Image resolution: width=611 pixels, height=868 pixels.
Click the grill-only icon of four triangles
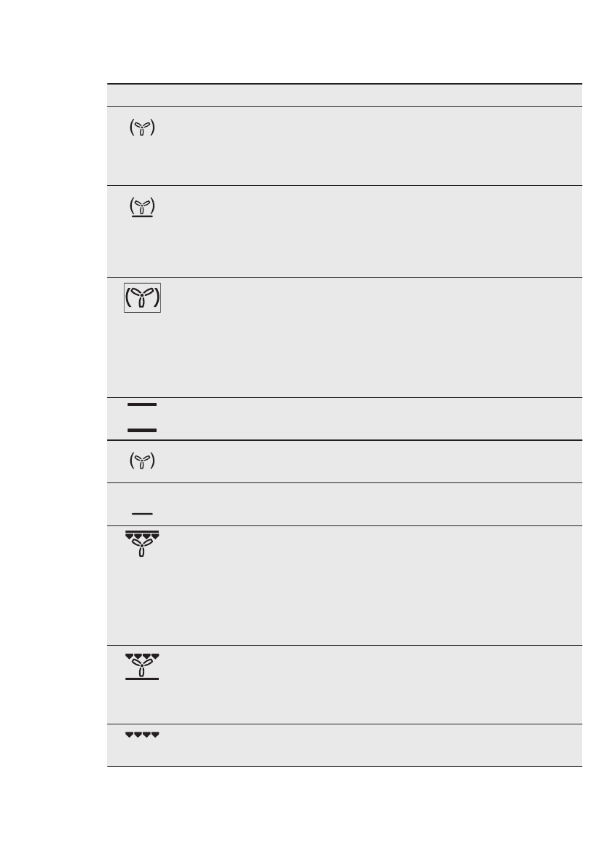point(143,735)
